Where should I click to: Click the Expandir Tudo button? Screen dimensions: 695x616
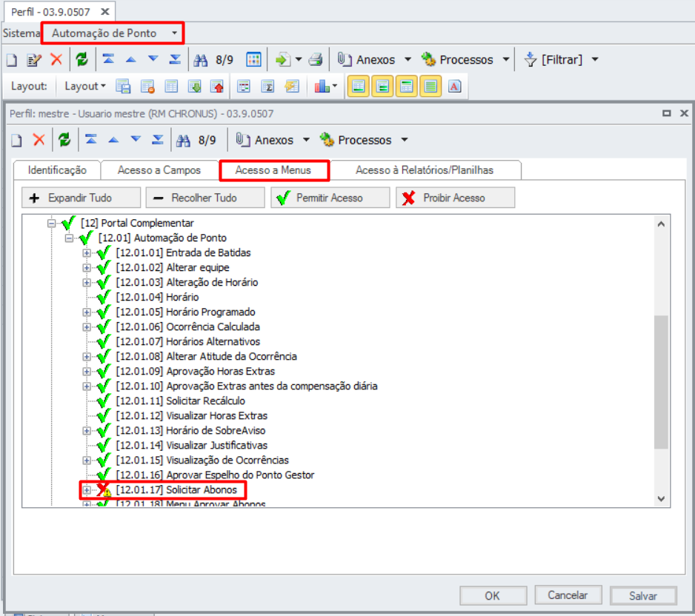click(x=81, y=198)
